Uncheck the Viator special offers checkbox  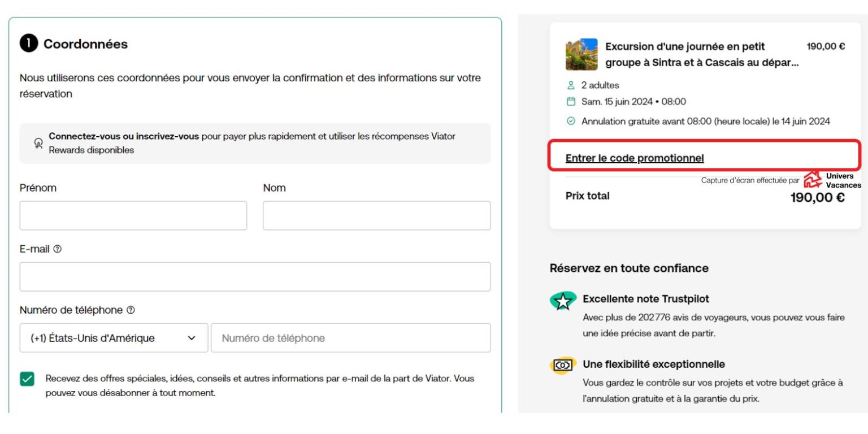pyautogui.click(x=27, y=379)
